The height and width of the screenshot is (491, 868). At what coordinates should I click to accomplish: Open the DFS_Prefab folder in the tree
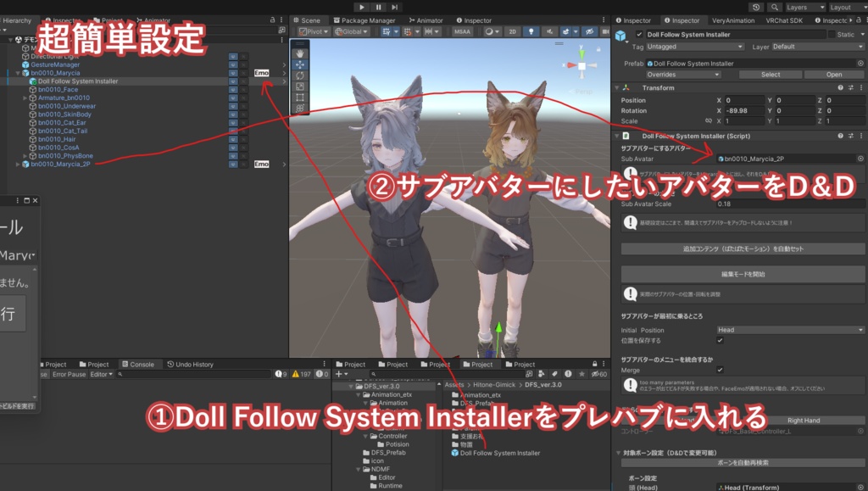tap(388, 452)
